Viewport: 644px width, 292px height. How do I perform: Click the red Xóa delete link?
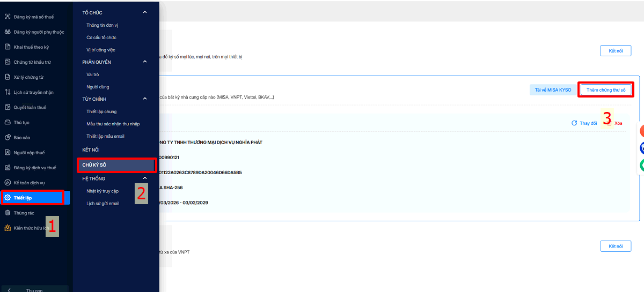[x=618, y=123]
